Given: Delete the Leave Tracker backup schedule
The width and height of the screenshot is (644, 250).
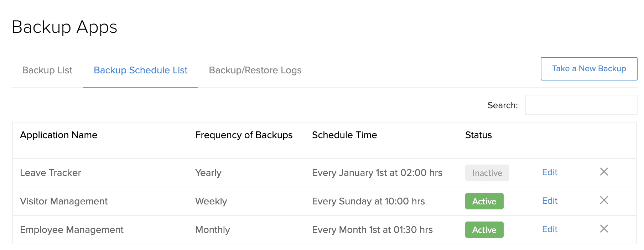Looking at the screenshot, I should coord(604,172).
